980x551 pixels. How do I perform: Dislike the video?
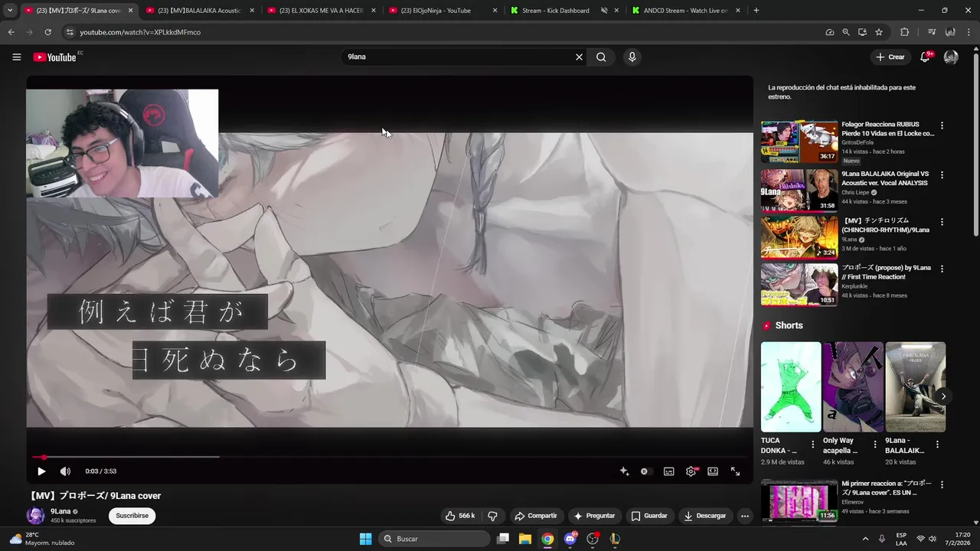coord(493,516)
